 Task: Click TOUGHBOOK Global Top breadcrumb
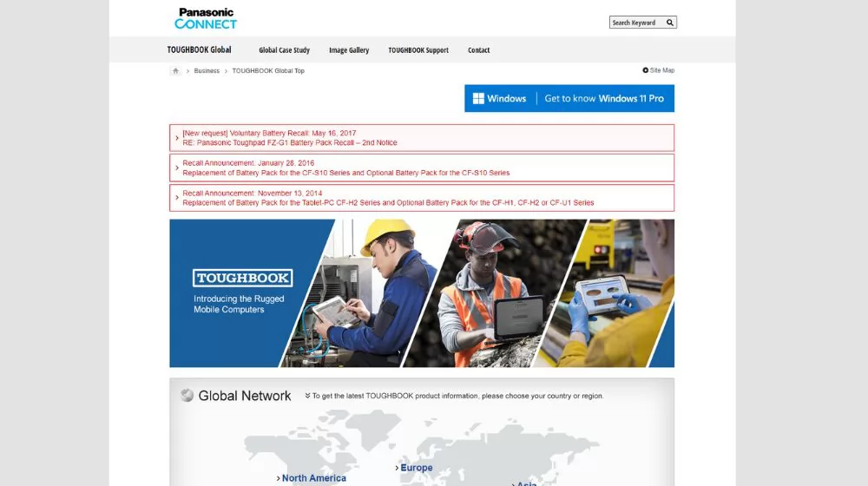coord(268,71)
